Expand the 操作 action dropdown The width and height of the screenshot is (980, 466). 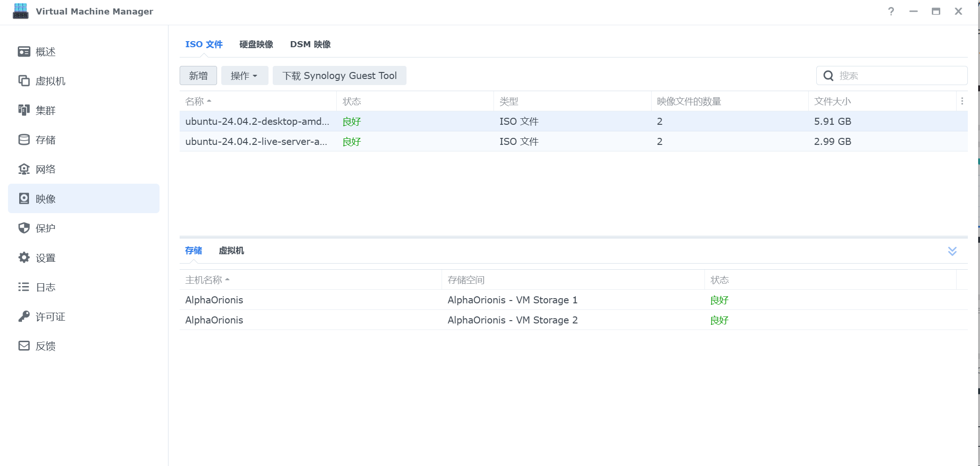pos(244,76)
